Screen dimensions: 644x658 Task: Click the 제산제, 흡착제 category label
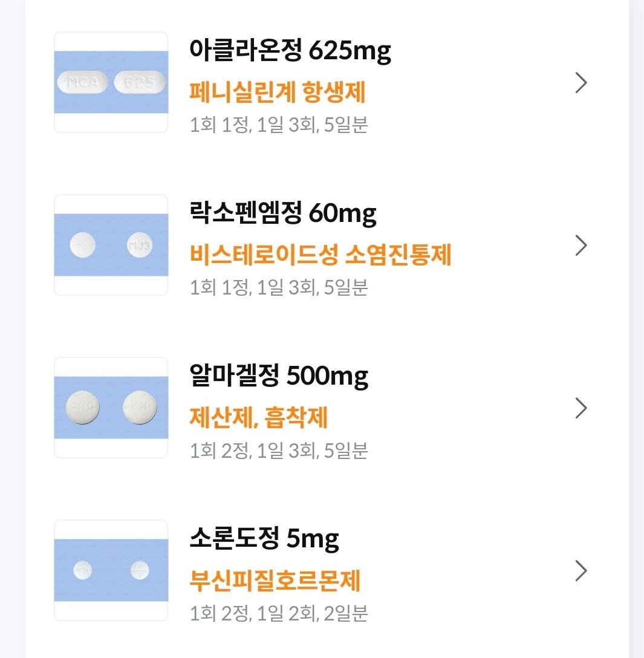coord(259,418)
